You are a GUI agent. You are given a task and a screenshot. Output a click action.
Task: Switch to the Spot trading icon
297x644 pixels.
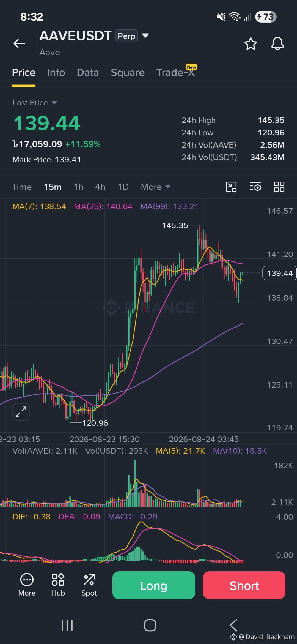pyautogui.click(x=89, y=585)
